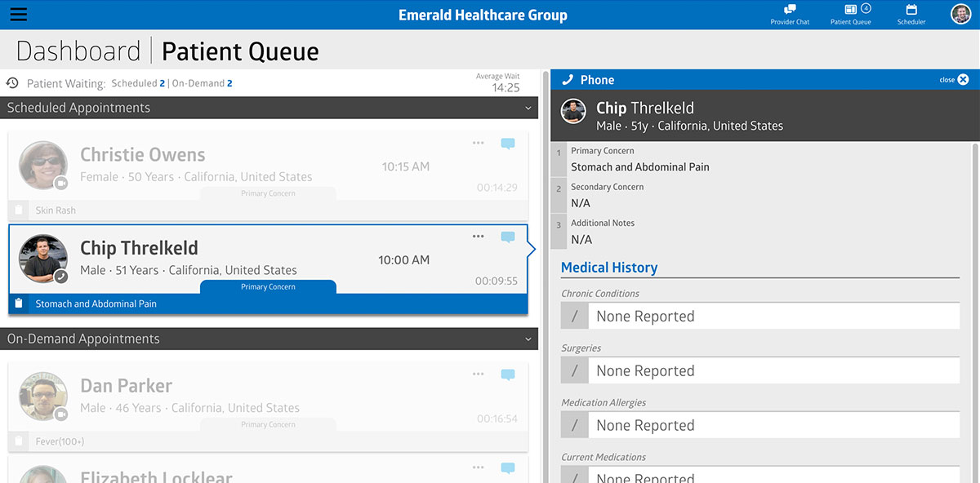Close the Phone detail panel
The width and height of the screenshot is (980, 483).
pyautogui.click(x=962, y=80)
